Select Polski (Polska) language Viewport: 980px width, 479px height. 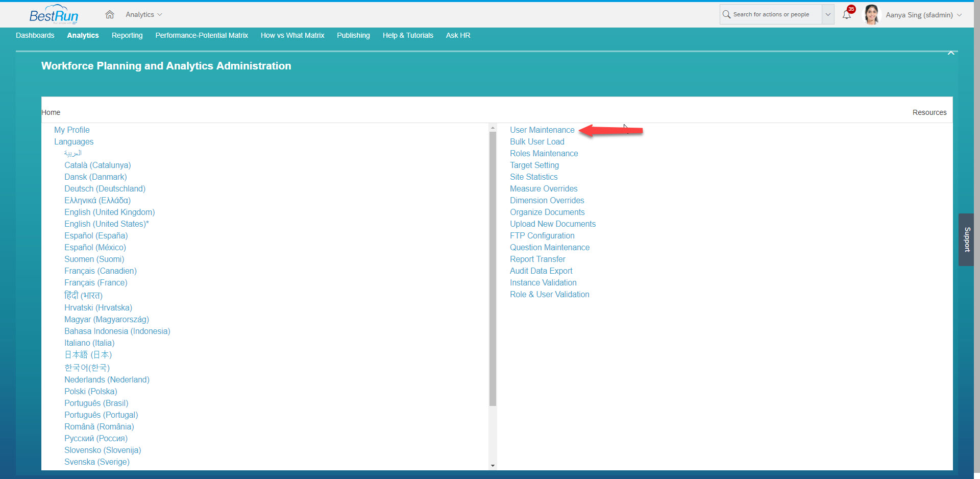pyautogui.click(x=91, y=391)
